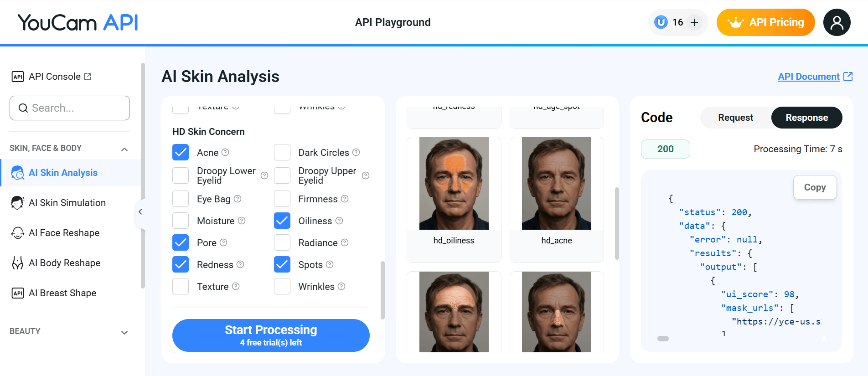Click the results panel vertical scrollbar

tap(617, 223)
